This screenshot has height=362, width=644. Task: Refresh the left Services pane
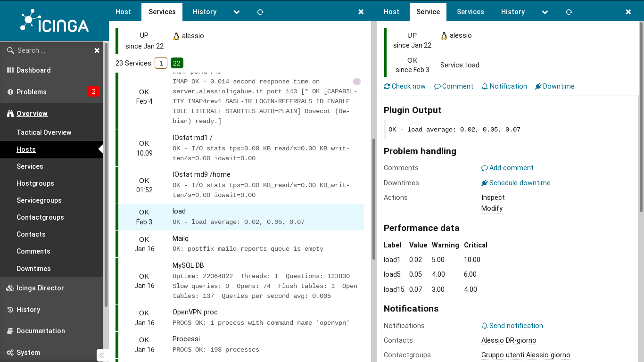point(260,12)
